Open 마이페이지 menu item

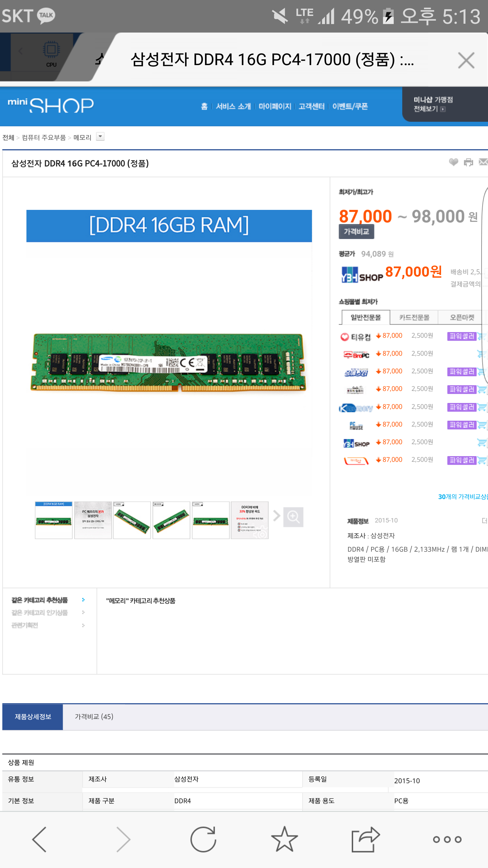pyautogui.click(x=275, y=106)
